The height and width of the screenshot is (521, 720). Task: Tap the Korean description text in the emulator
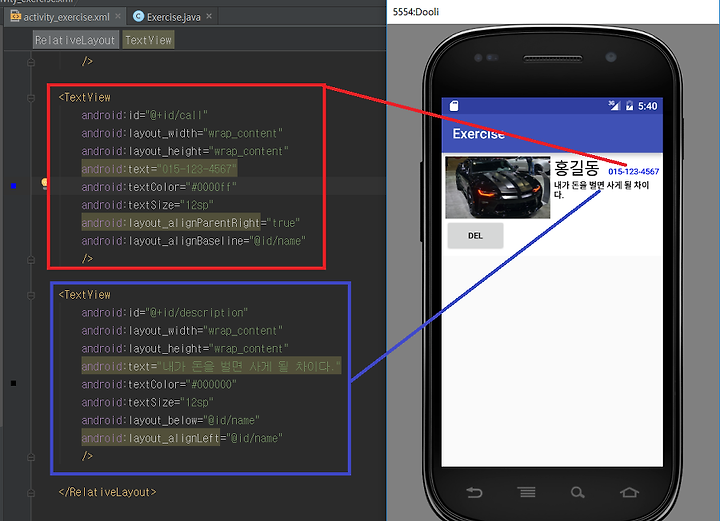pyautogui.click(x=602, y=190)
